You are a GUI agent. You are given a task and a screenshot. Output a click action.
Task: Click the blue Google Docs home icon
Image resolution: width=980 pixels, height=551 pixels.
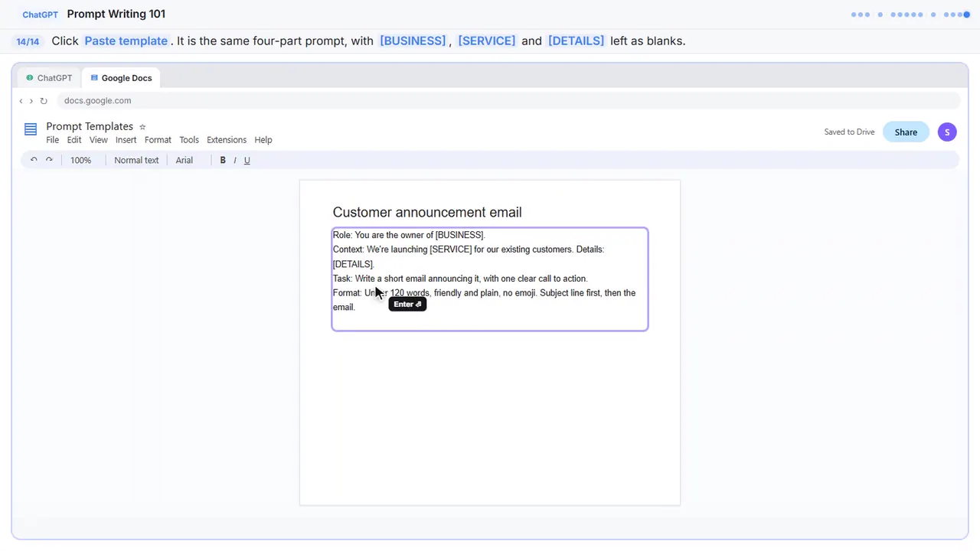point(31,129)
